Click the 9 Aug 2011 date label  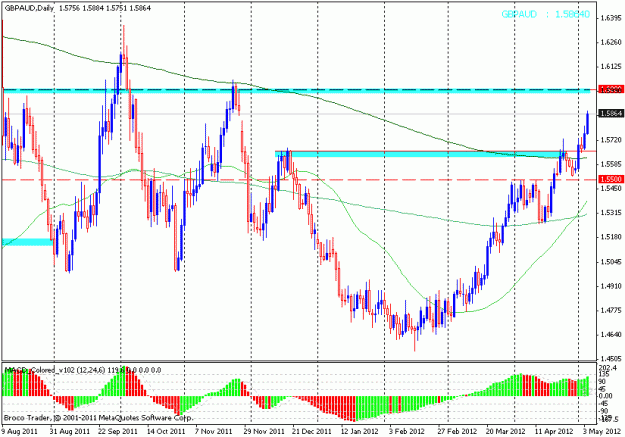coord(20,432)
